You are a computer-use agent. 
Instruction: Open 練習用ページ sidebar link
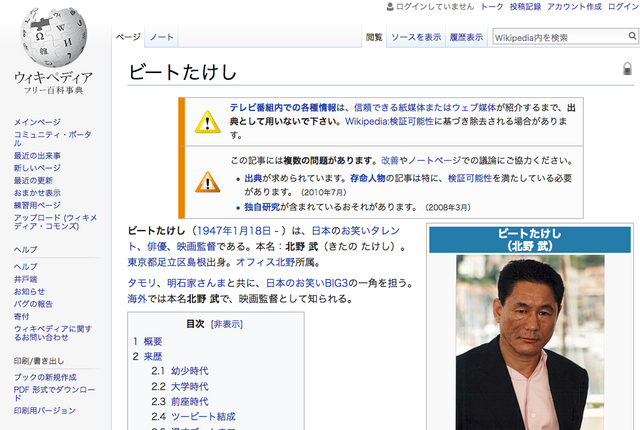37,205
